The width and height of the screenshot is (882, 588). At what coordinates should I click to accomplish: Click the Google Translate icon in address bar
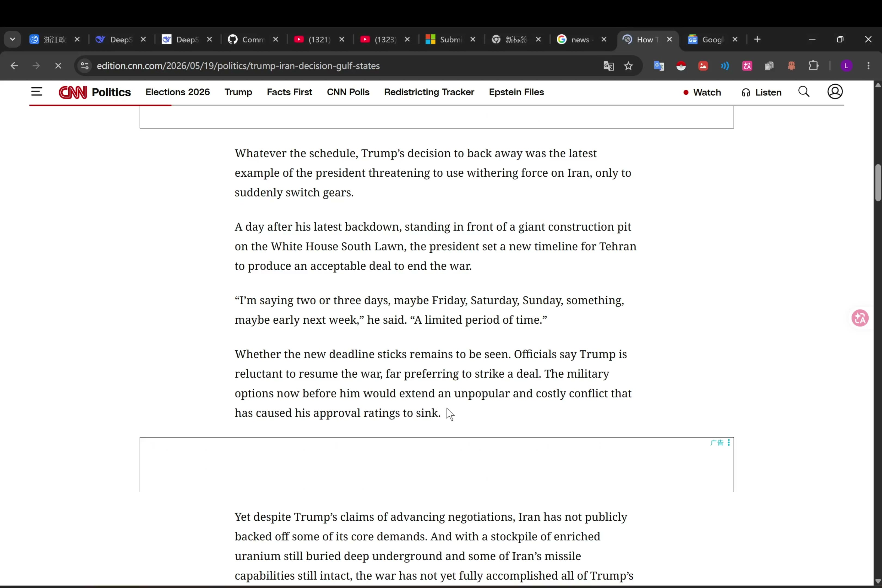[608, 66]
